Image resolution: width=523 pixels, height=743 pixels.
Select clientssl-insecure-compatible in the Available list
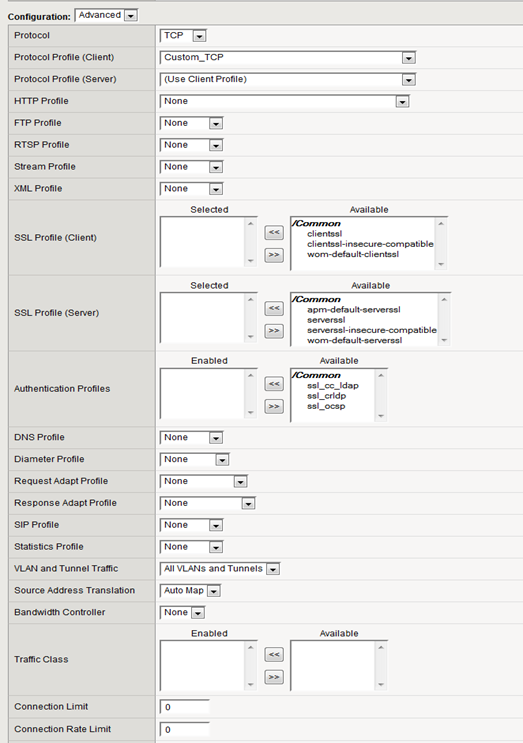coord(370,244)
